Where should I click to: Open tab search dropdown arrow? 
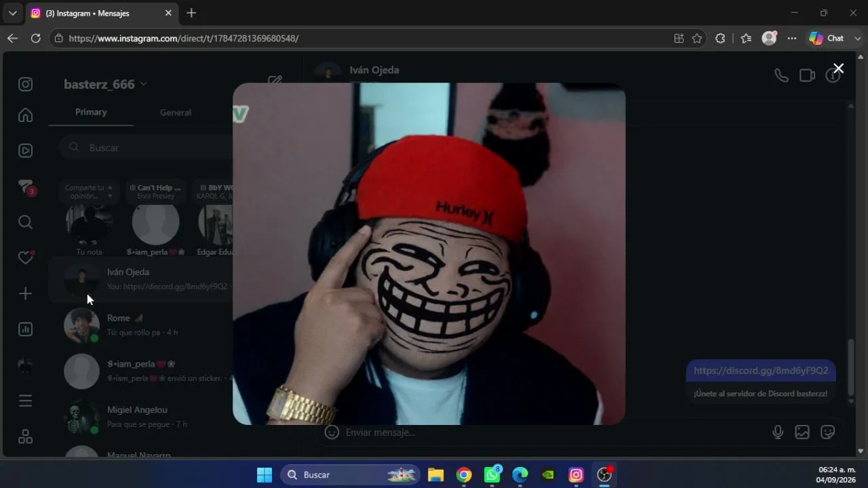point(12,13)
